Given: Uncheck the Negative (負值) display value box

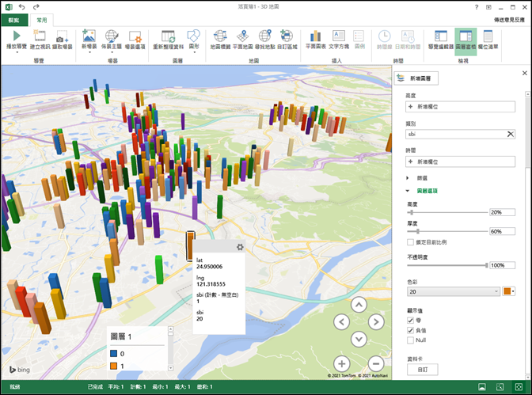Looking at the screenshot, I should click(x=410, y=330).
